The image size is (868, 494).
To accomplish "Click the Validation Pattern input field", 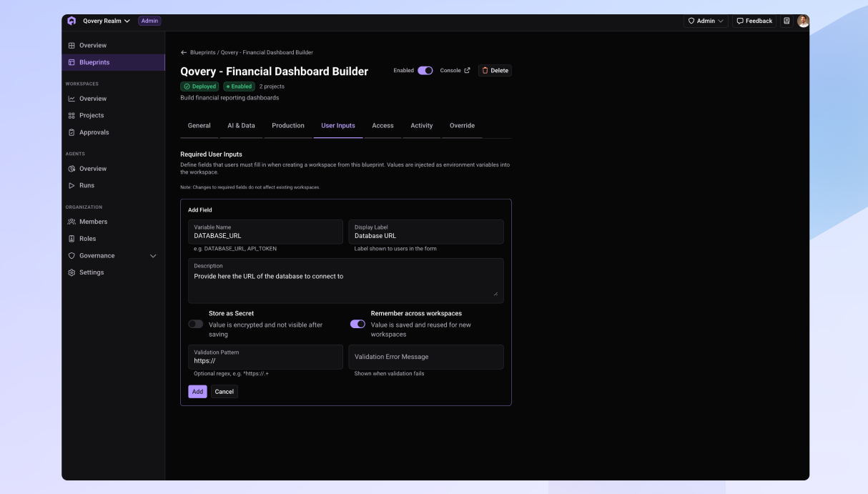I will tap(265, 357).
